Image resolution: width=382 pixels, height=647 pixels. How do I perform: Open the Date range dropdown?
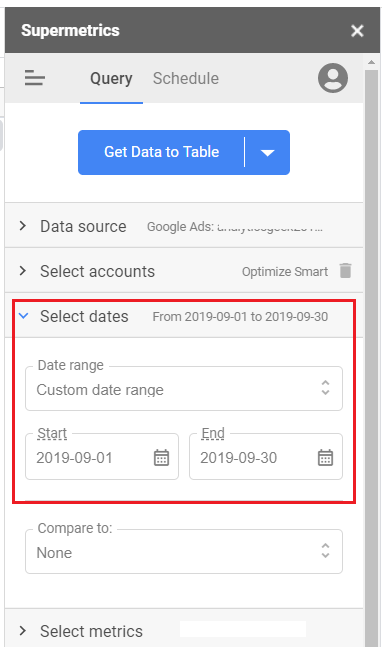tap(184, 388)
